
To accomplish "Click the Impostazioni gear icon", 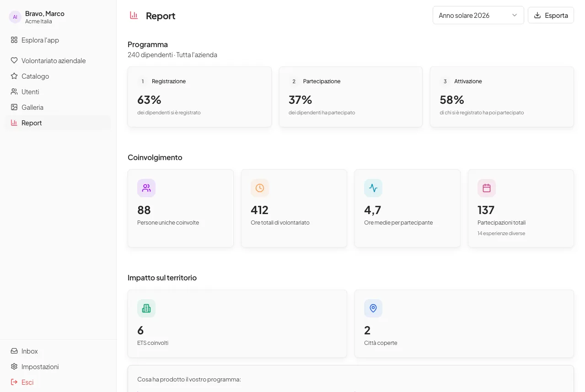I will click(14, 366).
